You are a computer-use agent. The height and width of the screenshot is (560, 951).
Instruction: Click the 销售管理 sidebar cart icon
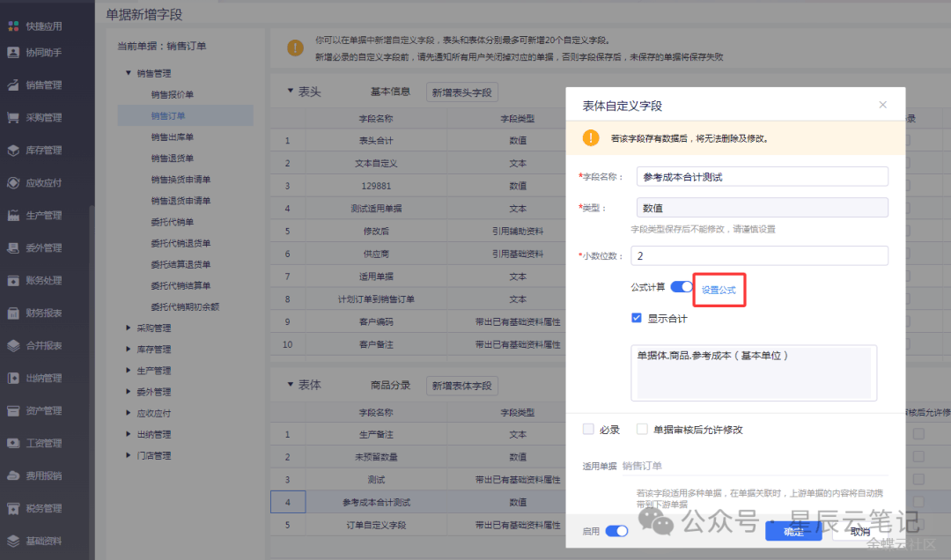coord(13,85)
